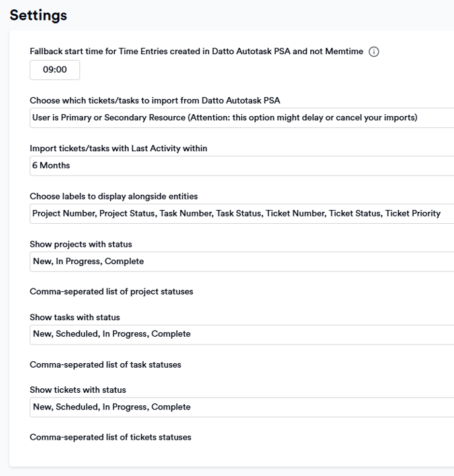The width and height of the screenshot is (454, 476).
Task: Click the 09:00 fallback start time field
Action: [x=55, y=70]
